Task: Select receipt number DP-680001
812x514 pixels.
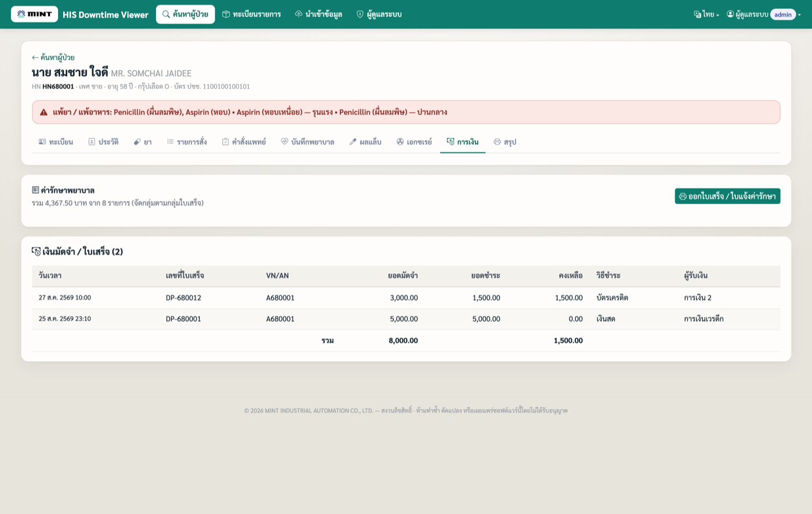Action: pyautogui.click(x=183, y=318)
